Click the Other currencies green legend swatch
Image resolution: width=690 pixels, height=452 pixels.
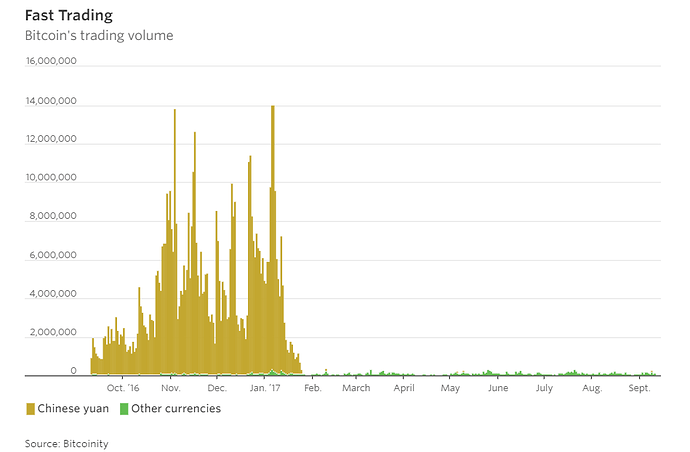pyautogui.click(x=124, y=409)
